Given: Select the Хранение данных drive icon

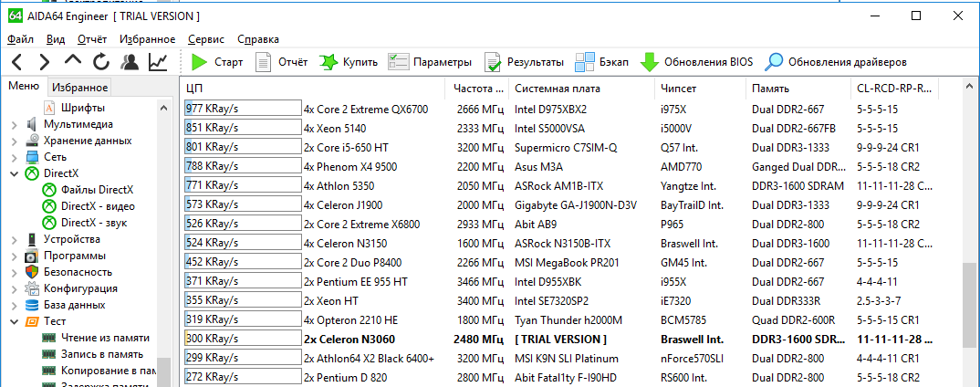Looking at the screenshot, I should [33, 141].
